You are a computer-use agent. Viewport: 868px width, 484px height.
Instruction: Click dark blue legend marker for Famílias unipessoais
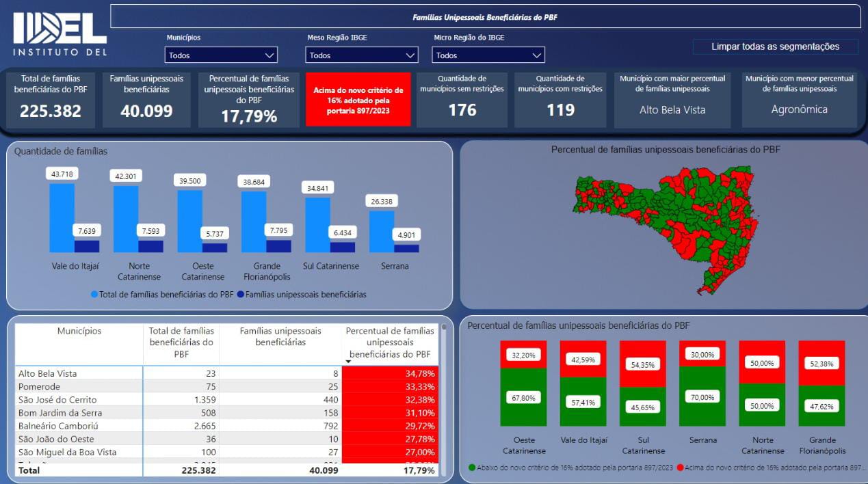pos(241,295)
